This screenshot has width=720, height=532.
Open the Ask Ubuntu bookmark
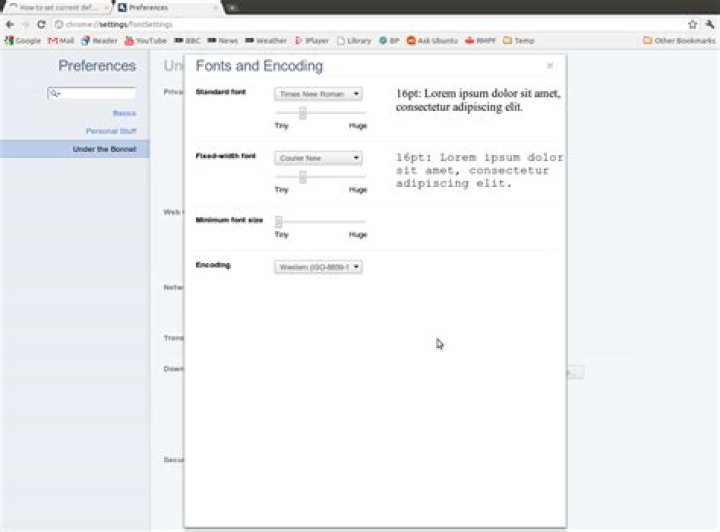pos(432,41)
